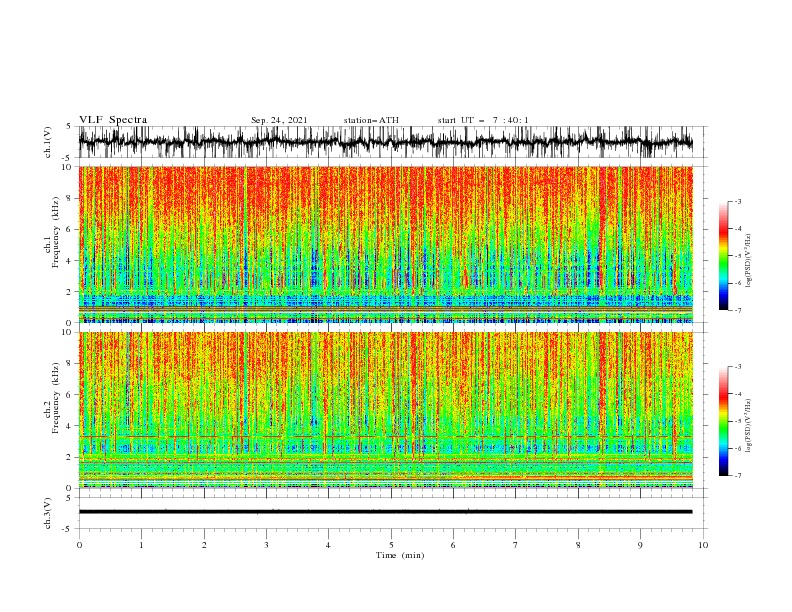Click time axis tick label "5"

[x=391, y=545]
